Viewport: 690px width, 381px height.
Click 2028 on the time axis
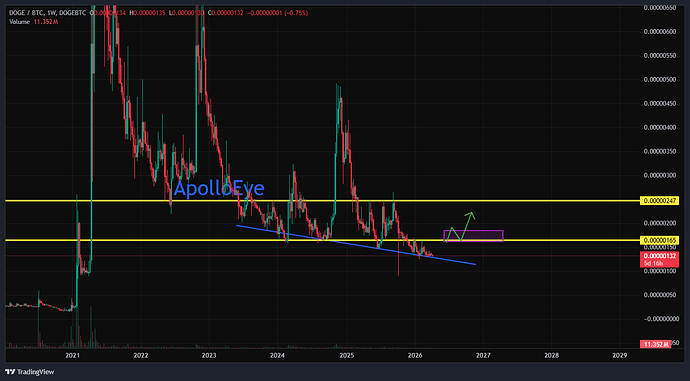(x=552, y=355)
